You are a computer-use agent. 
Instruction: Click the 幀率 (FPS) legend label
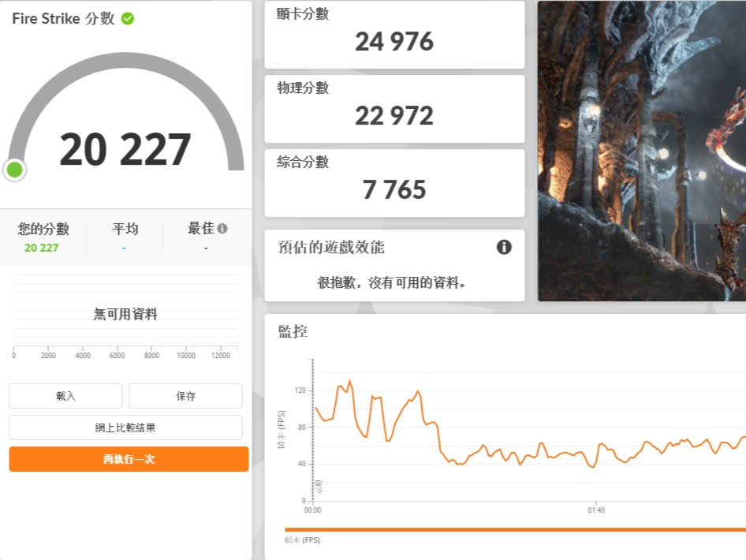(303, 540)
